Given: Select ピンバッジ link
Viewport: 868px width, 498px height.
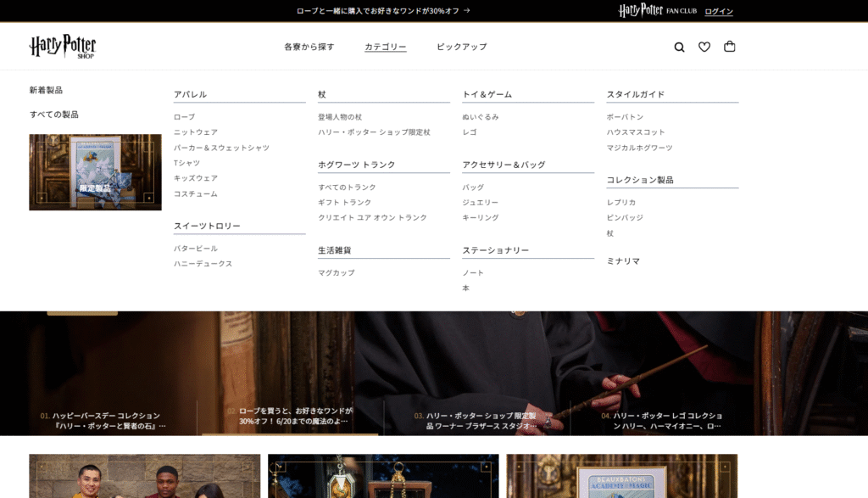Looking at the screenshot, I should (625, 218).
